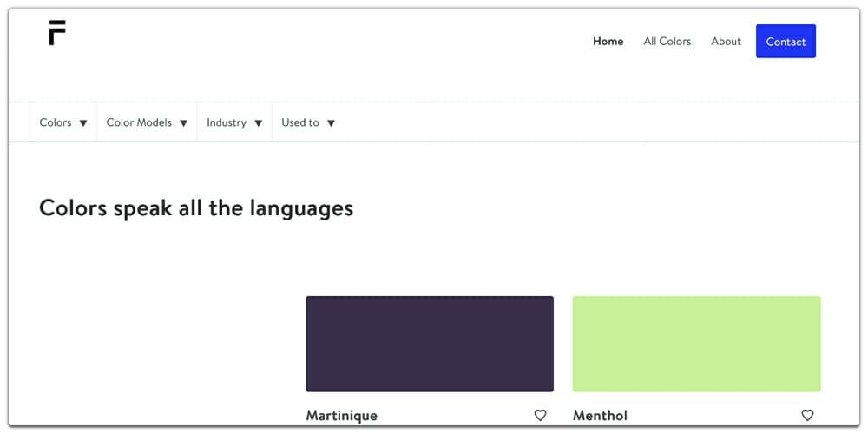The height and width of the screenshot is (434, 868).
Task: Go to the Home nav item
Action: (x=608, y=42)
